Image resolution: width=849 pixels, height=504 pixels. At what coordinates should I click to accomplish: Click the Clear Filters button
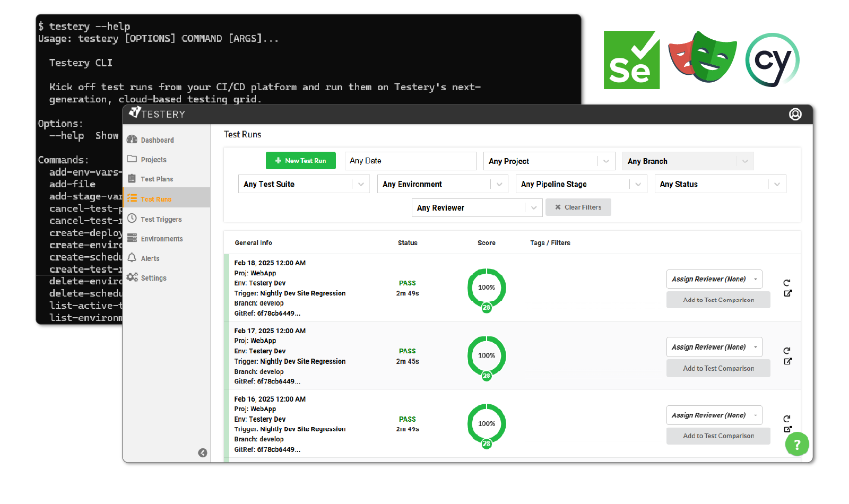[x=578, y=207]
